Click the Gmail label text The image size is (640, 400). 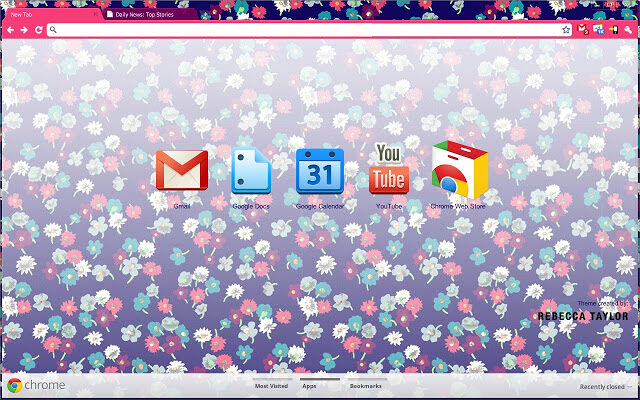(x=182, y=206)
